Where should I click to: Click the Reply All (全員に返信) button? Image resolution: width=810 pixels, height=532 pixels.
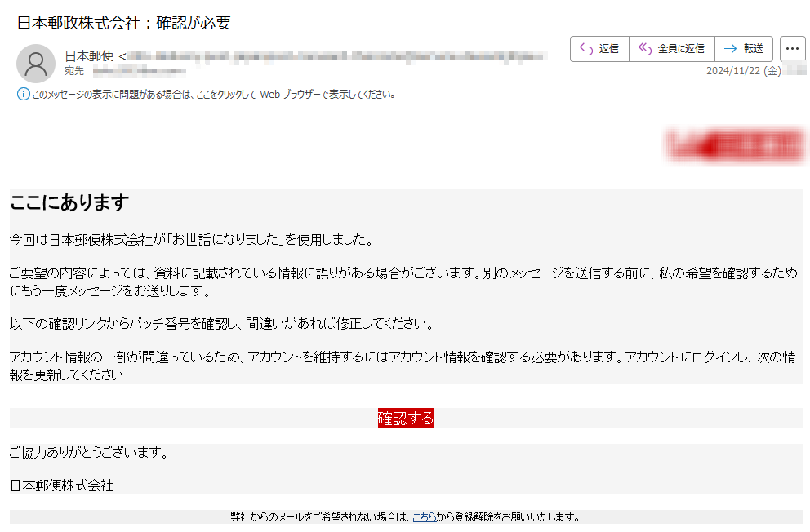coord(672,49)
